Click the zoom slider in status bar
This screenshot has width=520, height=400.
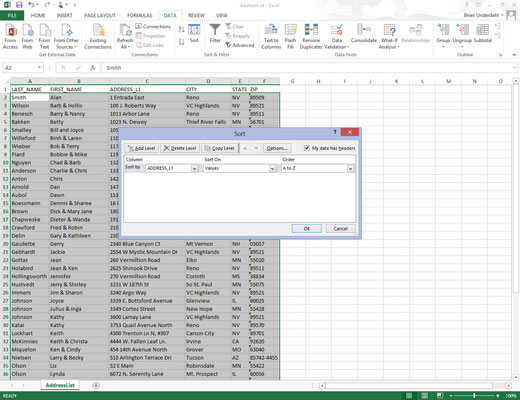[474, 396]
